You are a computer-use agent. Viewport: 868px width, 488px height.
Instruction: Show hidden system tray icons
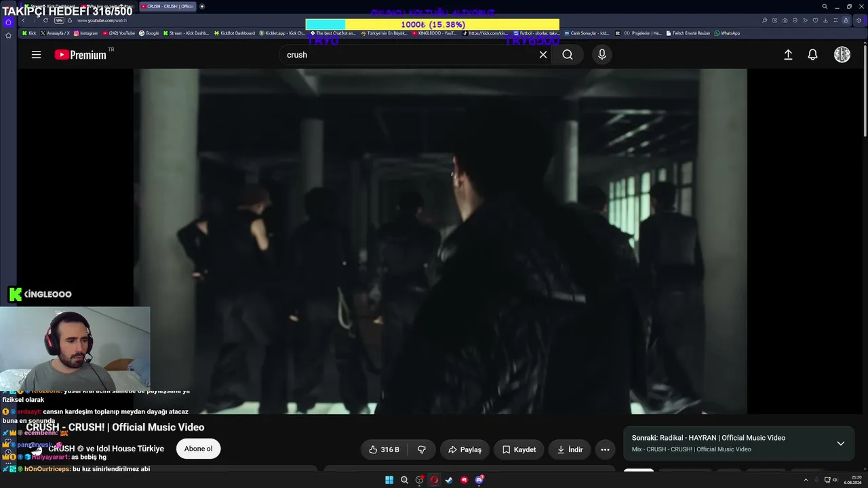[x=806, y=480]
